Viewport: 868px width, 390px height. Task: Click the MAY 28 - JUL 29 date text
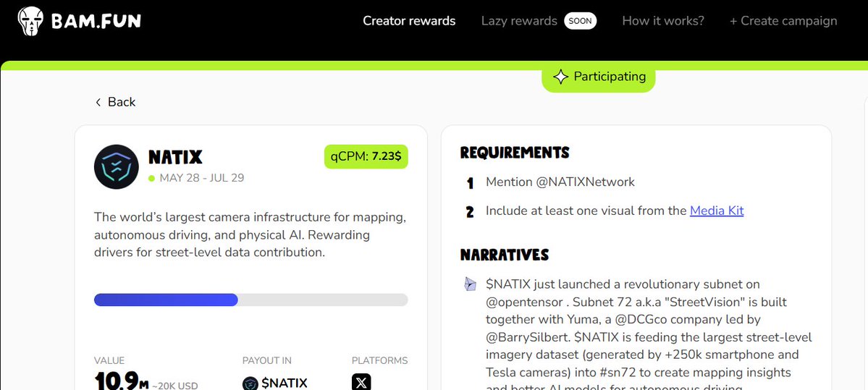[x=202, y=178]
